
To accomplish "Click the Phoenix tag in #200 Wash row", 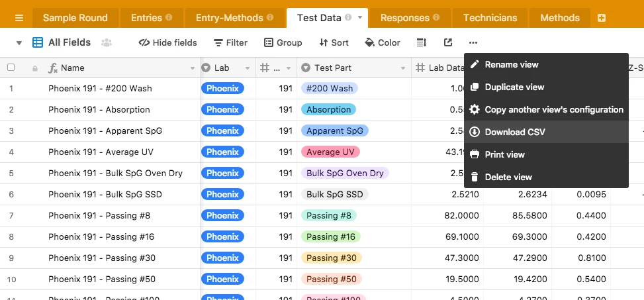I will pyautogui.click(x=222, y=88).
